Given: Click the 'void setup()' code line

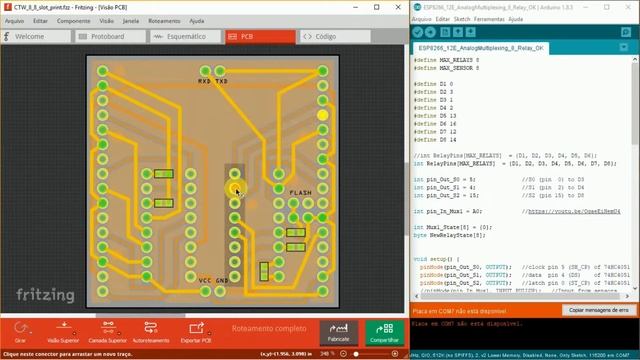Looking at the screenshot, I should click(436, 259).
